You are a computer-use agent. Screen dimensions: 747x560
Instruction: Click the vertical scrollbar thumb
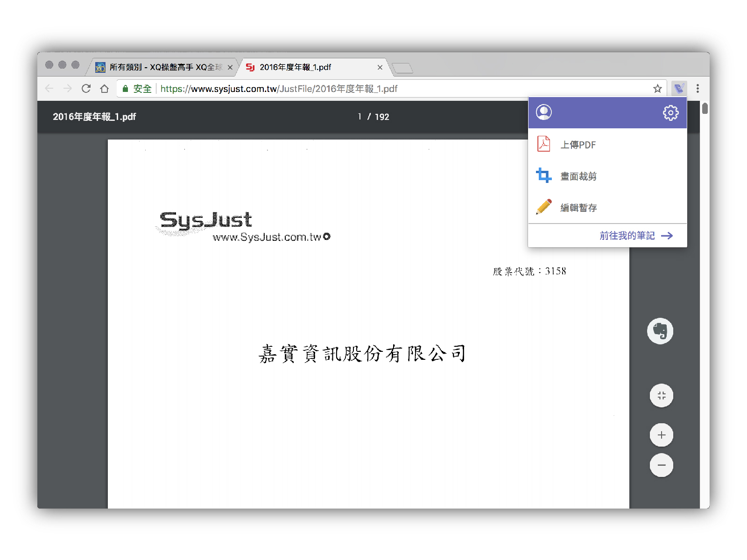tap(705, 108)
